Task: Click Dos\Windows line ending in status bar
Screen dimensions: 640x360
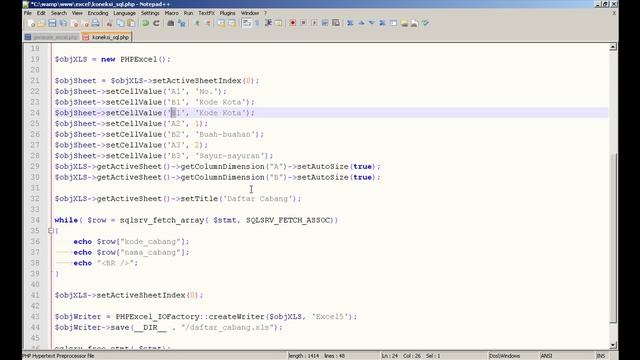Action: point(504,356)
